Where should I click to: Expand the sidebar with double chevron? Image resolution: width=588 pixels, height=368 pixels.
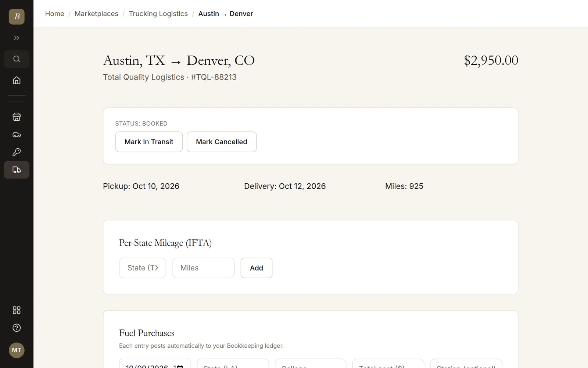17,38
